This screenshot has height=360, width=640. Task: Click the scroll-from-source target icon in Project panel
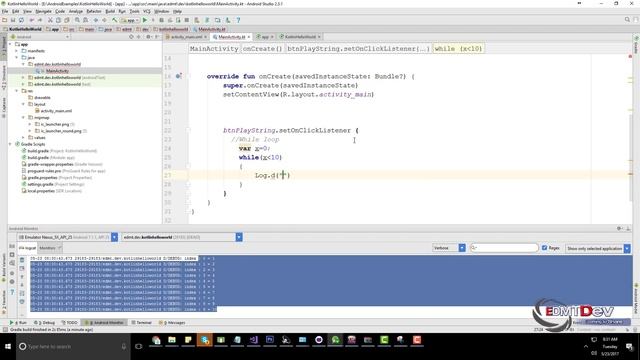[x=131, y=37]
